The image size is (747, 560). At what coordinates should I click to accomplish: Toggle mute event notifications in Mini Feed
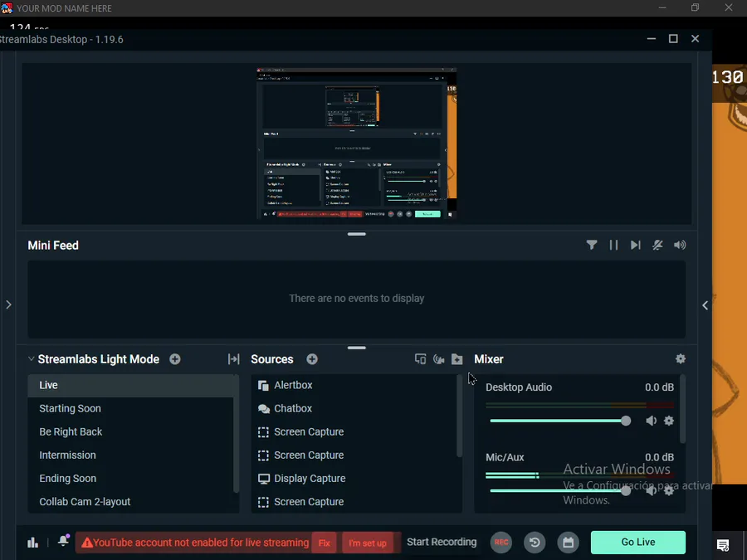[x=657, y=246]
